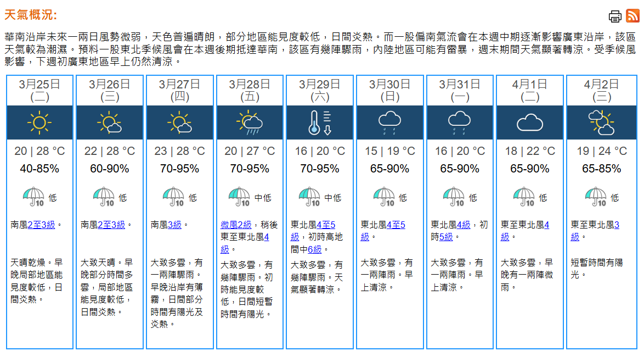Click the umbrella rain probability icon for 3月25日

pyautogui.click(x=33, y=197)
